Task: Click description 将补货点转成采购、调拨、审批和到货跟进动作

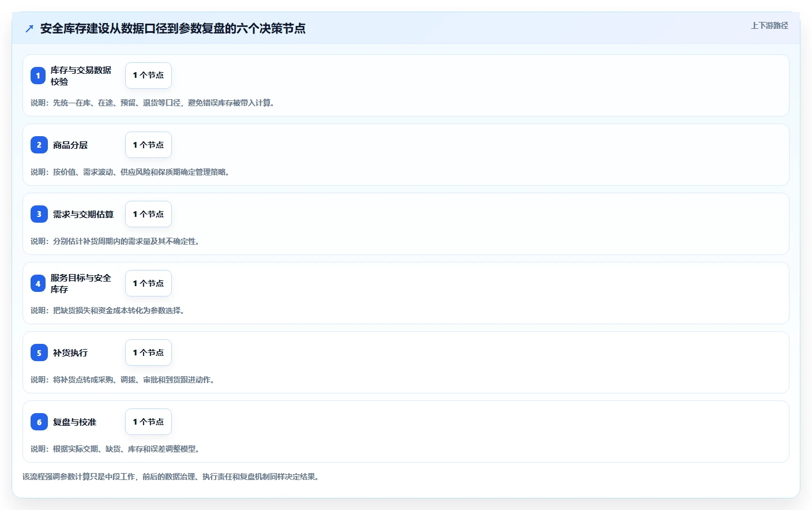Action: click(123, 380)
